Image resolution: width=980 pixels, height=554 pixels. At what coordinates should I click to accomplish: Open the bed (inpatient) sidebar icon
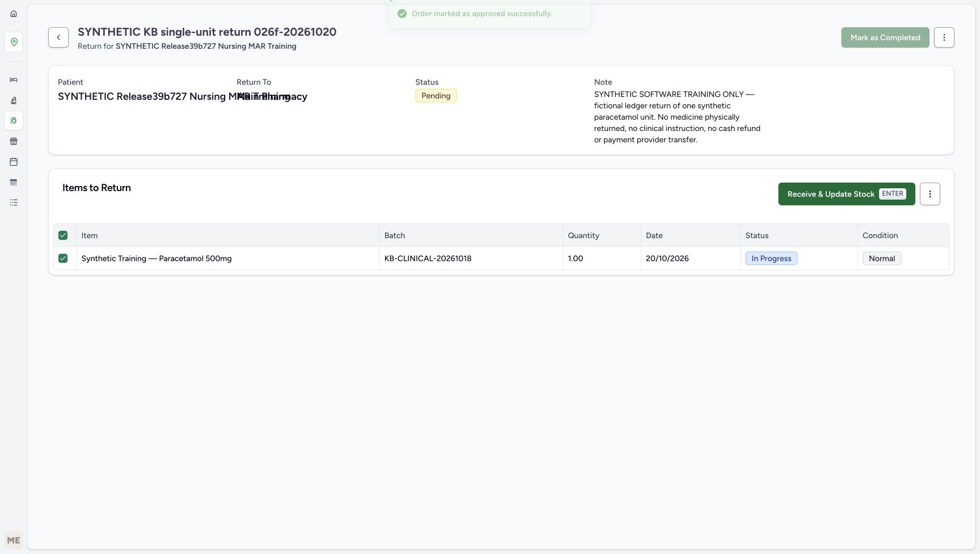click(14, 80)
